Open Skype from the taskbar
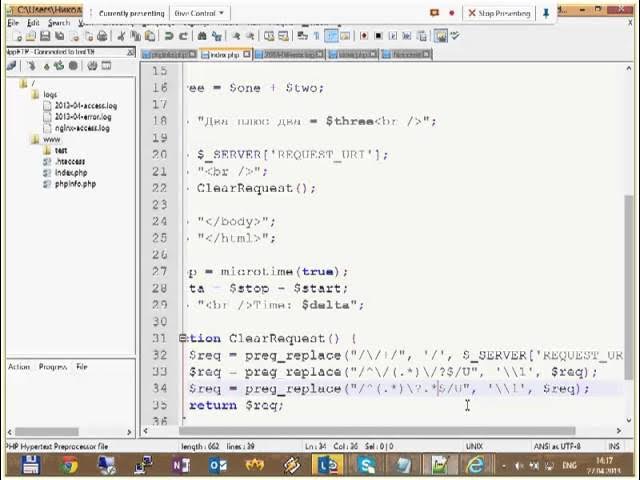 coord(366,465)
